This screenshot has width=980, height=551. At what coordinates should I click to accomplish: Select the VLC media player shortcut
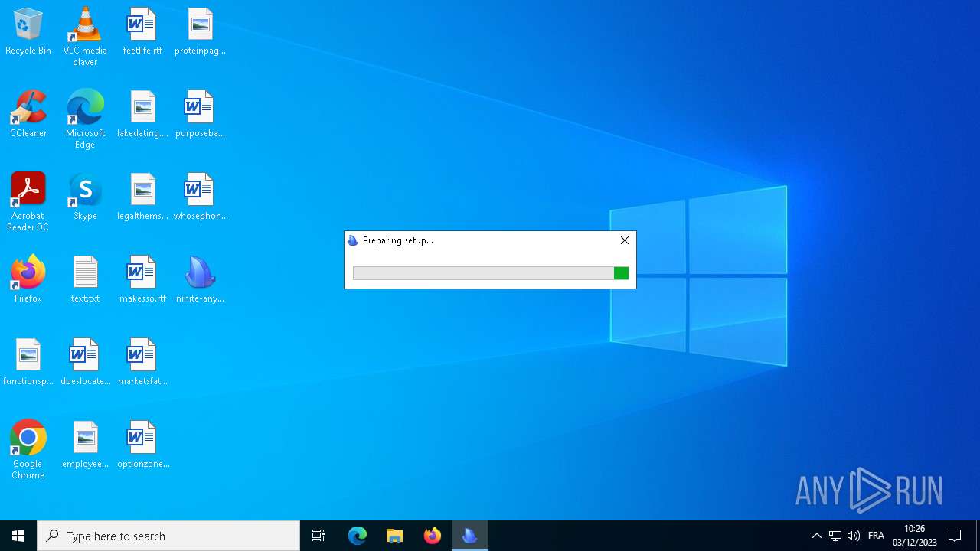coord(85,37)
